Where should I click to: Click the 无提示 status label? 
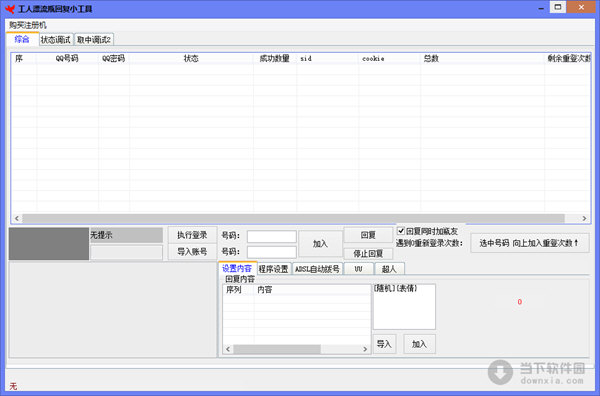(126, 235)
